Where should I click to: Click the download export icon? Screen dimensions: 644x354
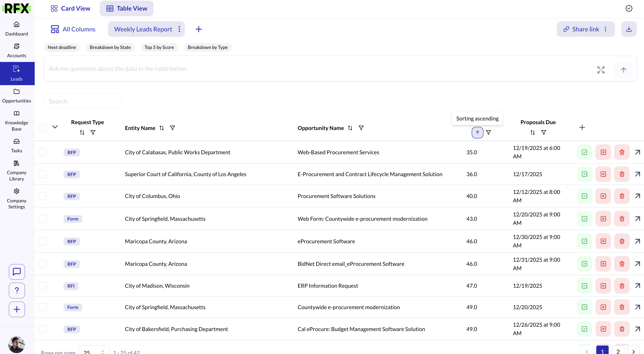pos(629,29)
